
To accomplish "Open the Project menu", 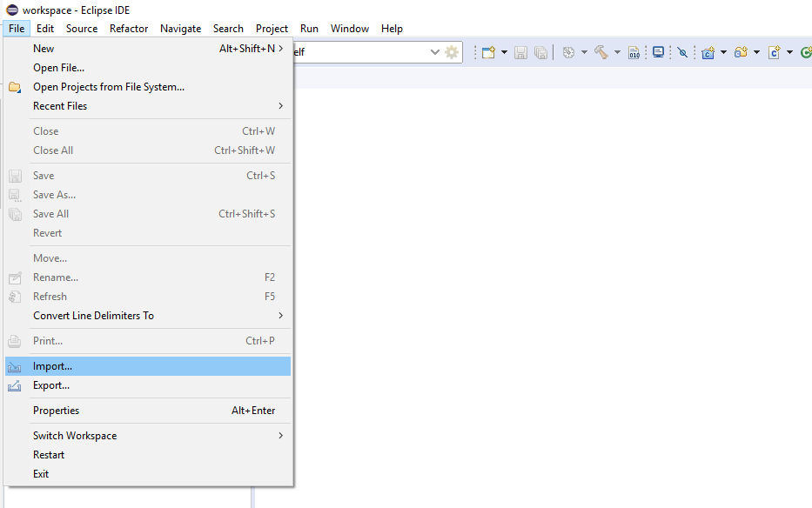I will click(x=272, y=29).
